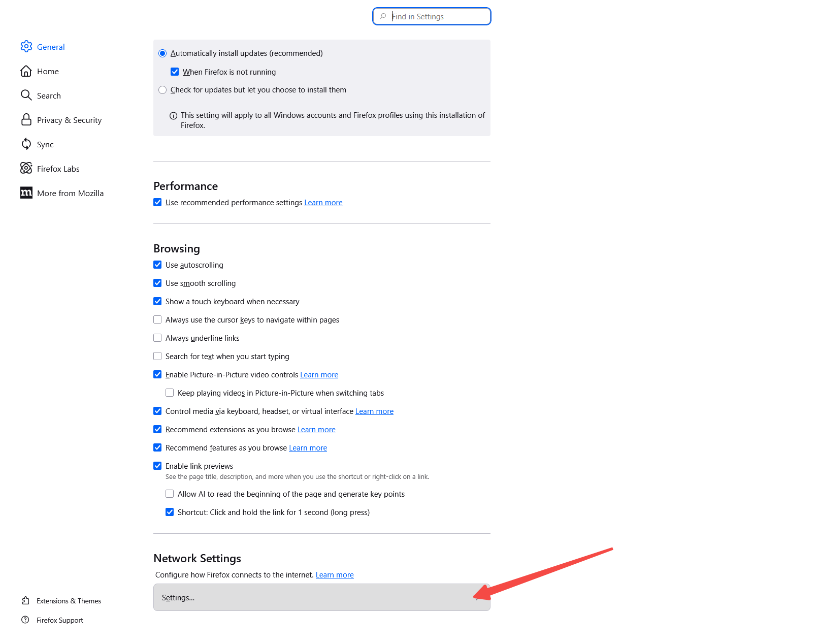Screen dimensions: 819x644
Task: Click the General gear icon
Action: 26,47
